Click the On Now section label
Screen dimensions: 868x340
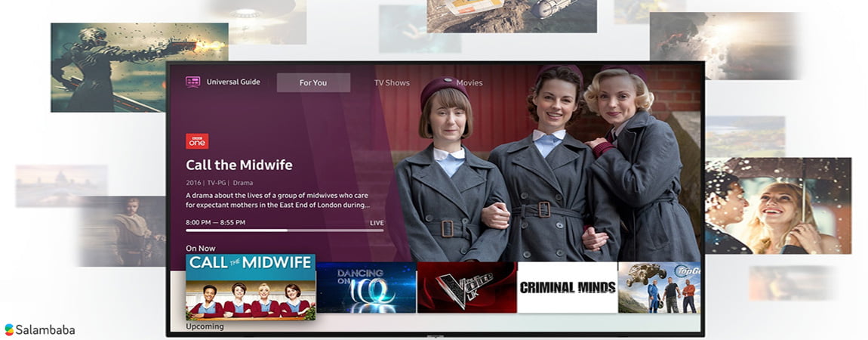click(x=201, y=249)
